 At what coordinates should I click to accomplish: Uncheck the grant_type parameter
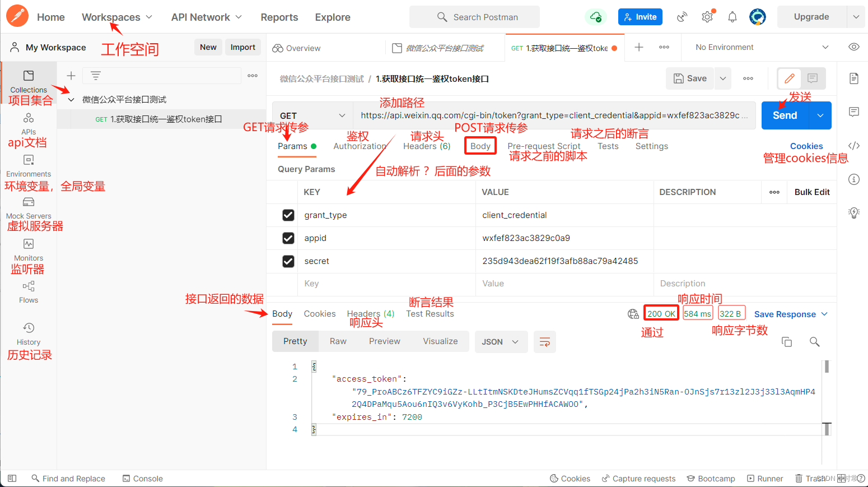tap(288, 215)
